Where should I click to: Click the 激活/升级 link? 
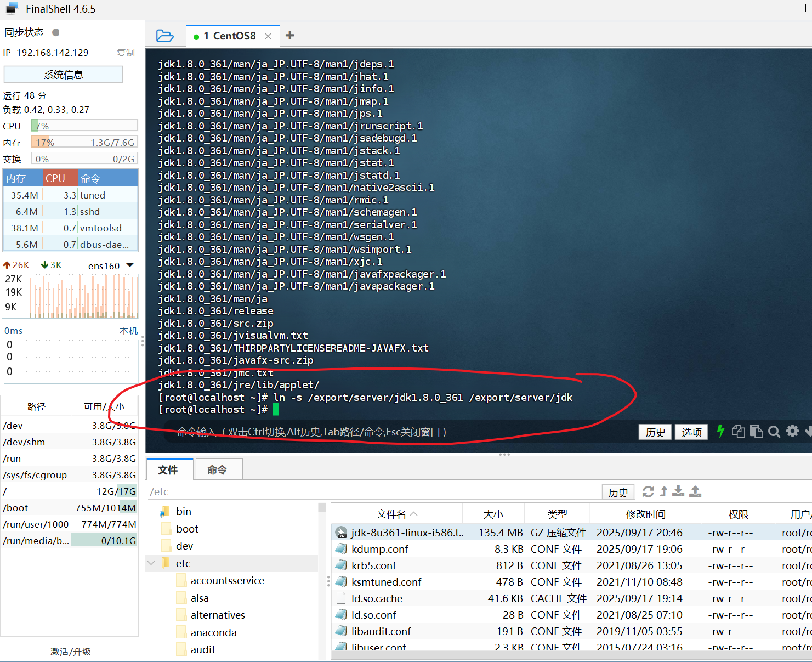[70, 652]
